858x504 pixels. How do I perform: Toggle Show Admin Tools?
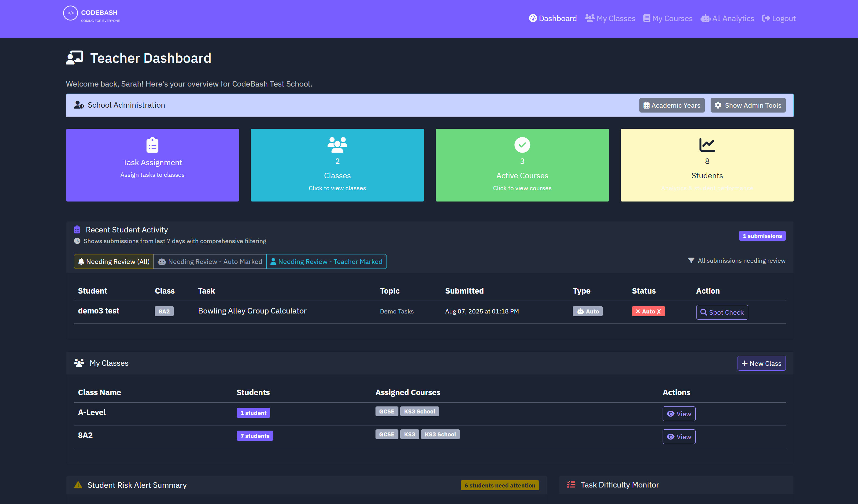coord(748,105)
